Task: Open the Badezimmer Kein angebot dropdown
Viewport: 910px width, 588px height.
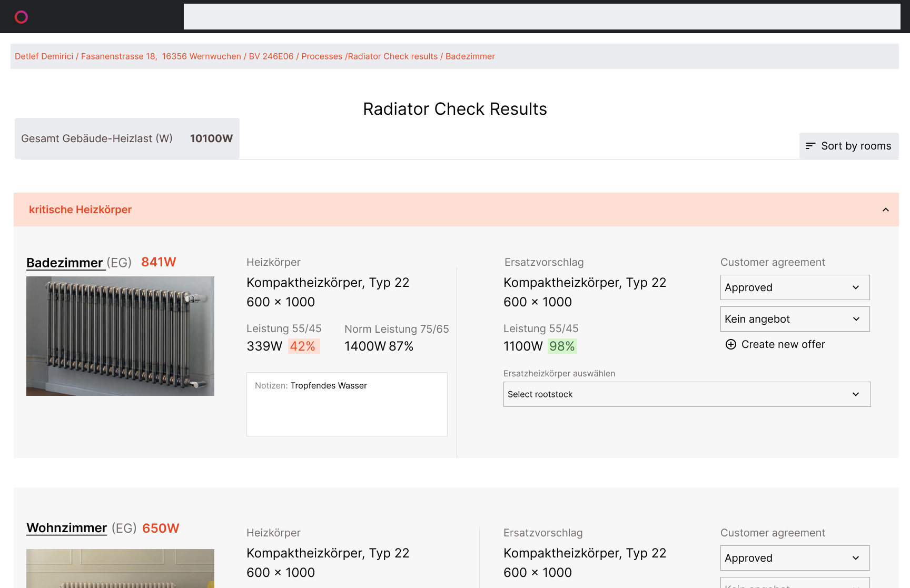Action: (x=795, y=319)
